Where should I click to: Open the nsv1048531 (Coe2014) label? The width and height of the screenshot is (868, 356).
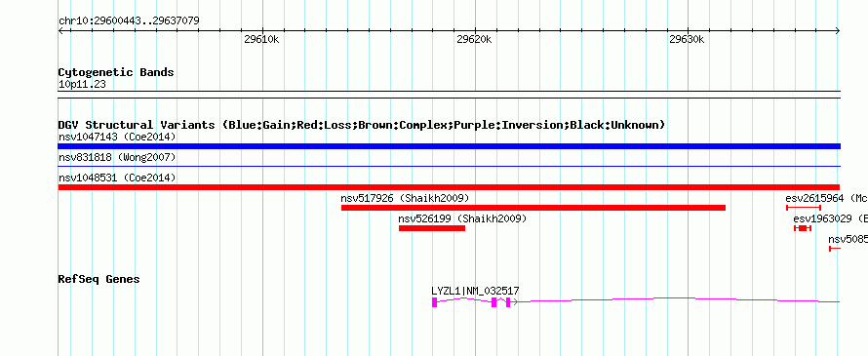(117, 178)
